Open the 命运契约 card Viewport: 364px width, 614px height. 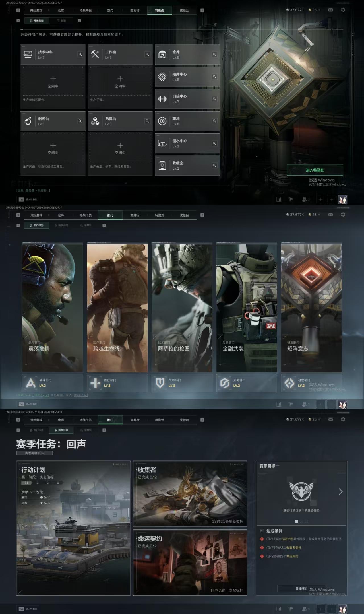190,563
